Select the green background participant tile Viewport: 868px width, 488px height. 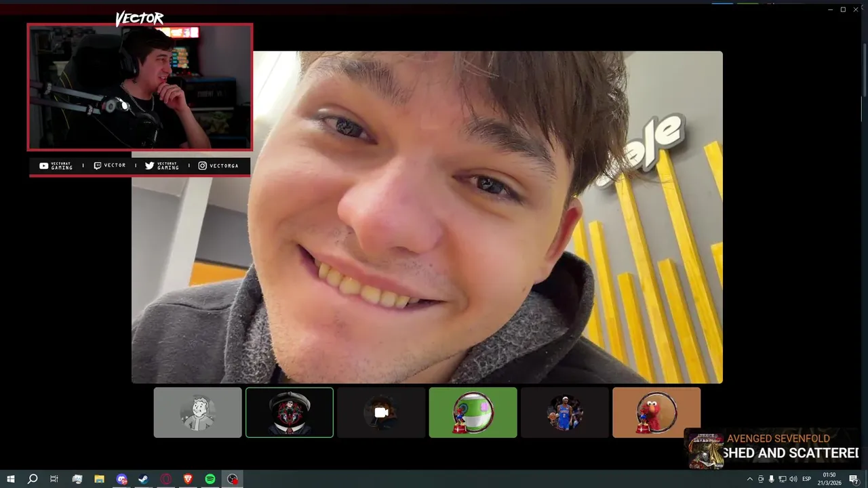click(x=473, y=412)
